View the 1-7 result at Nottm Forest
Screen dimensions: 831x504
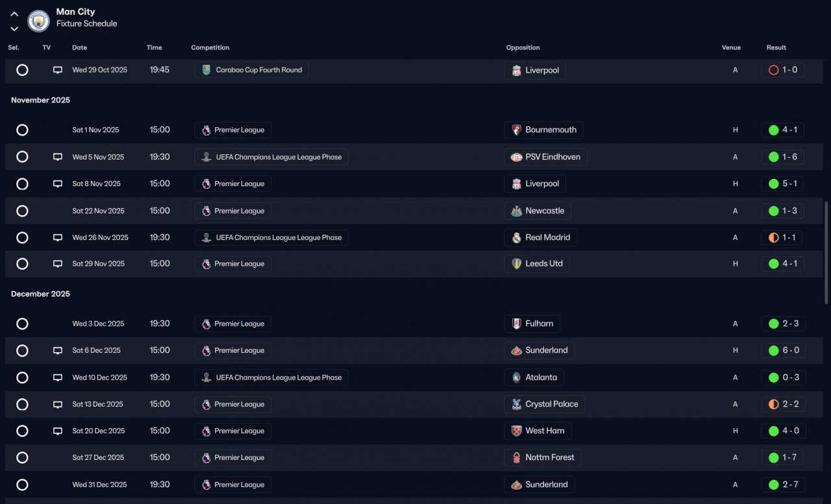tap(782, 457)
